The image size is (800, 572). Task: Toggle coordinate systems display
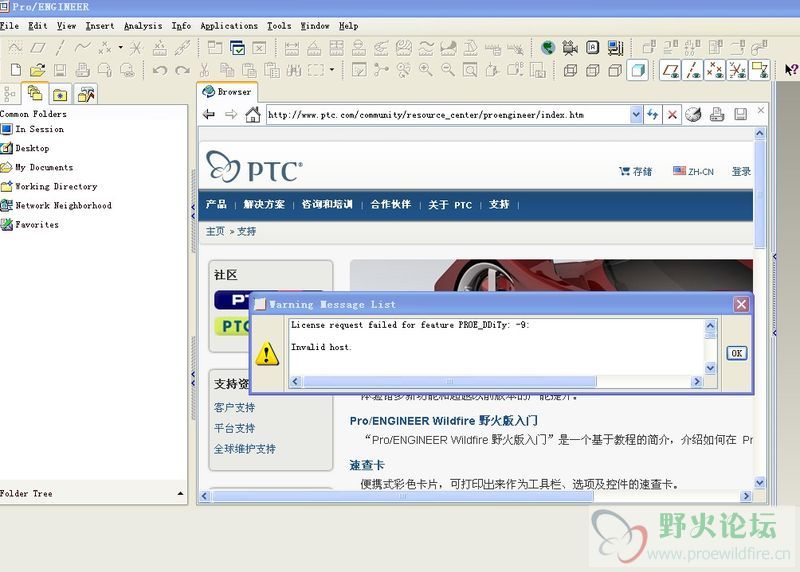click(737, 70)
